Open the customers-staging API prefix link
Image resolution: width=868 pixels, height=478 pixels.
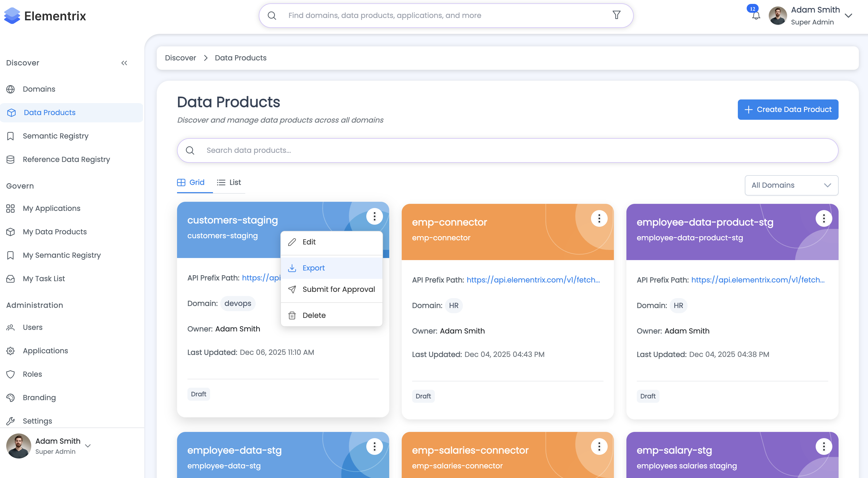click(x=261, y=278)
